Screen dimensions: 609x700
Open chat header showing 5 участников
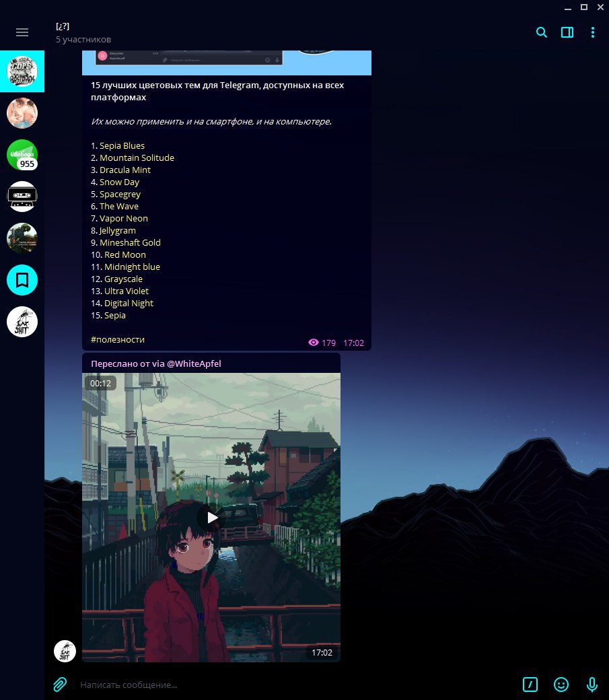coord(83,32)
